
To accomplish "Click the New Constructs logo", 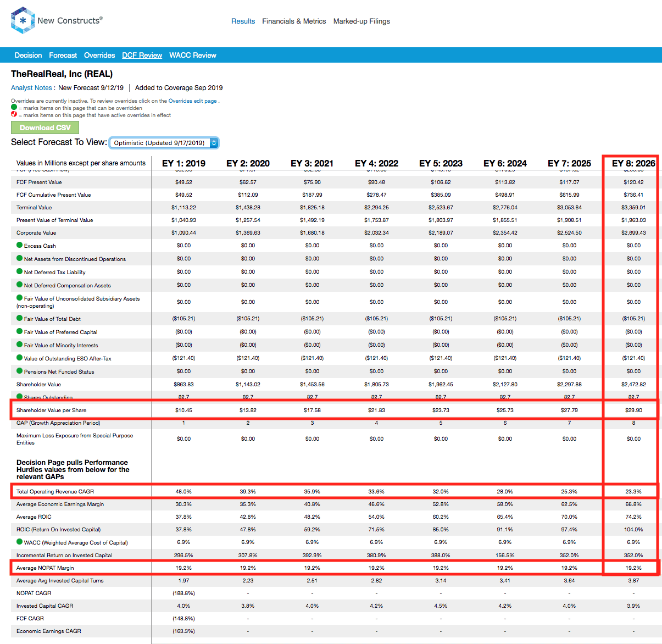I will point(57,20).
